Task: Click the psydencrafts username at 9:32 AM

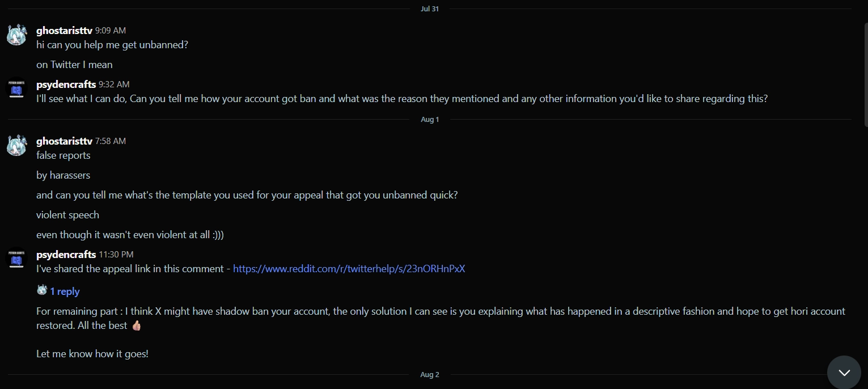Action: coord(66,84)
